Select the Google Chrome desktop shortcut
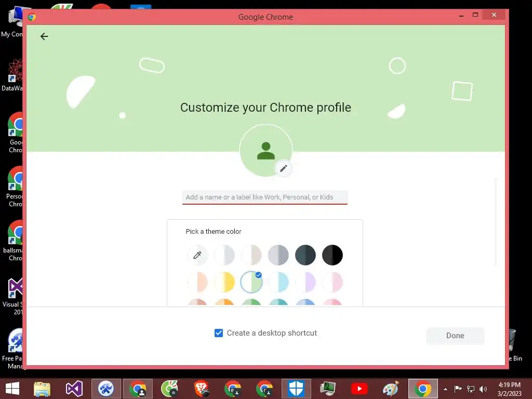Screen dimensions: 532x399 pos(15,133)
